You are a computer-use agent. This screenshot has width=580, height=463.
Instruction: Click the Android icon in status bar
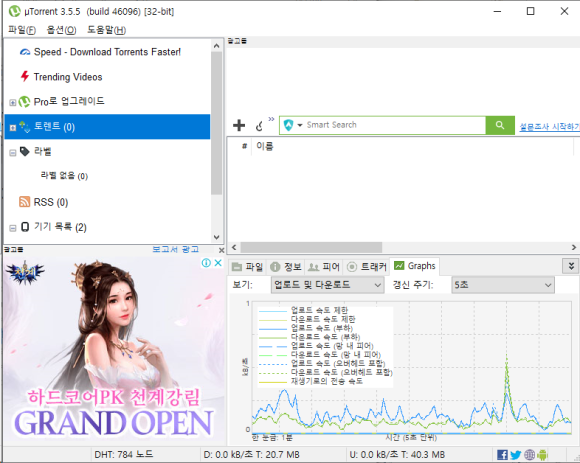click(x=542, y=455)
